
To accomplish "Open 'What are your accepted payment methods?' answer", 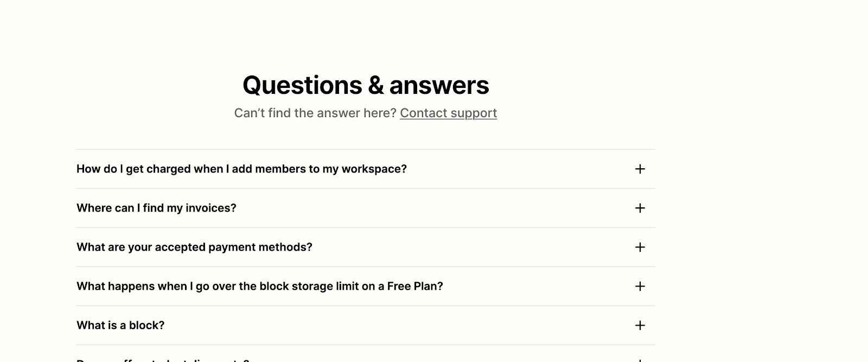I will [194, 247].
